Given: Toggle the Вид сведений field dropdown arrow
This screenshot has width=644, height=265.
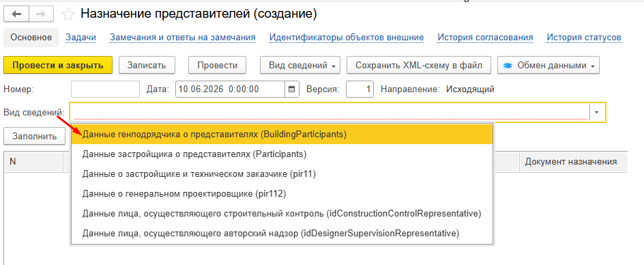Looking at the screenshot, I should pyautogui.click(x=597, y=112).
